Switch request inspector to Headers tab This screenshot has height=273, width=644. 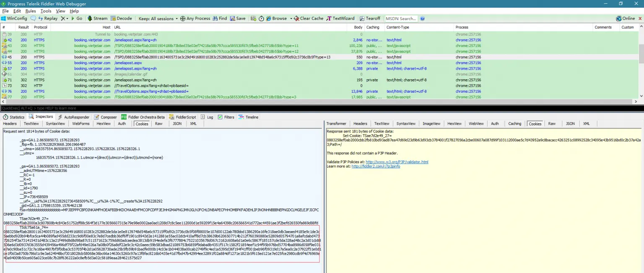[x=10, y=124]
